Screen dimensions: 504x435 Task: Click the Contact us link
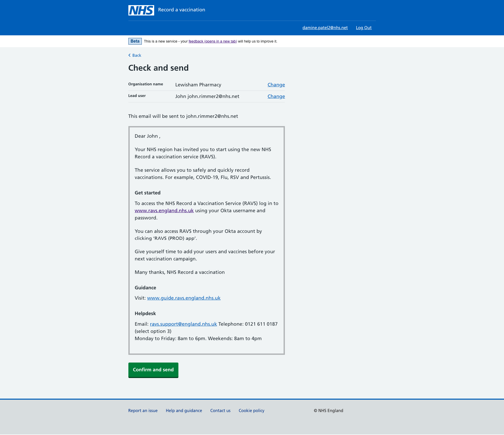(x=220, y=410)
